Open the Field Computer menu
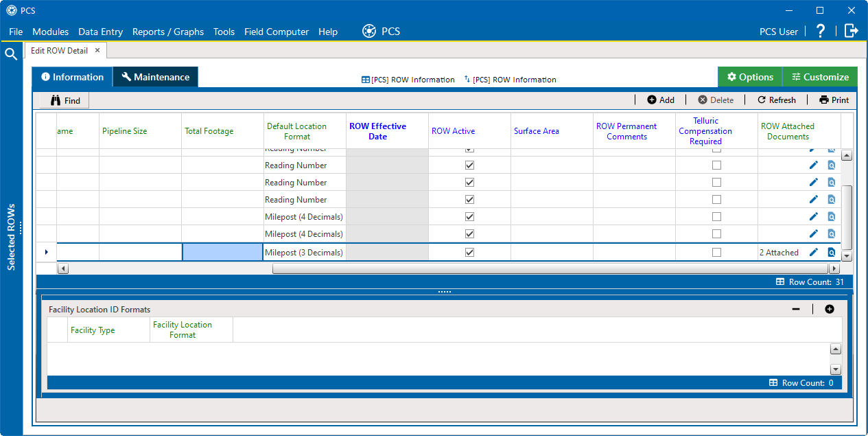The height and width of the screenshot is (436, 868). [x=277, y=32]
